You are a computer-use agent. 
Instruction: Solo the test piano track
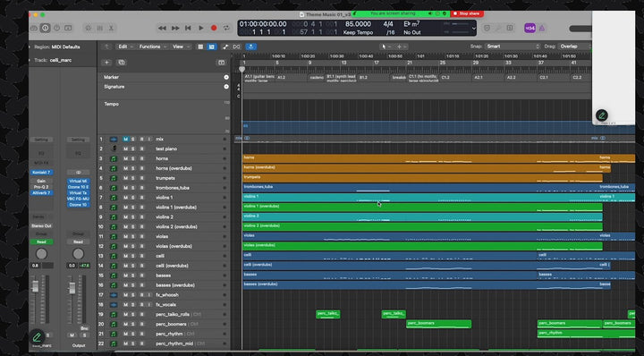point(133,148)
